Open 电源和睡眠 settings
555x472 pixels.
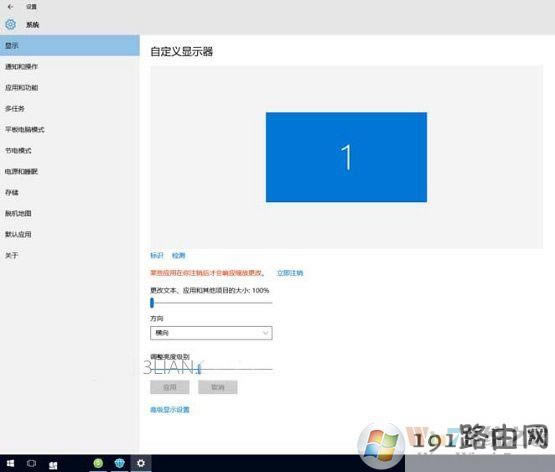[x=70, y=171]
